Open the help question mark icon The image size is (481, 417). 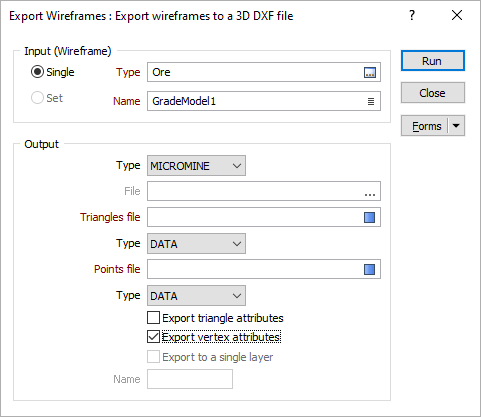(412, 15)
